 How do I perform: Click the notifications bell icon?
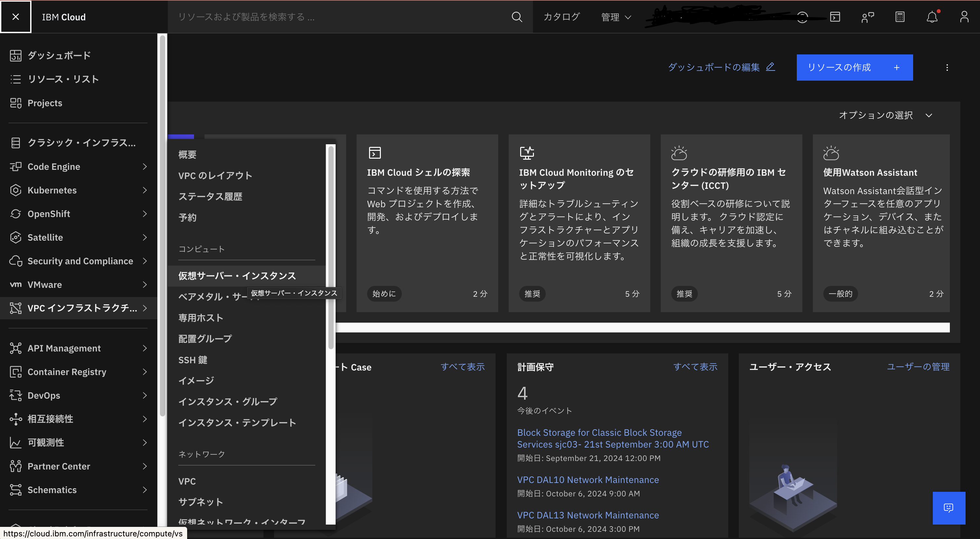click(x=932, y=17)
